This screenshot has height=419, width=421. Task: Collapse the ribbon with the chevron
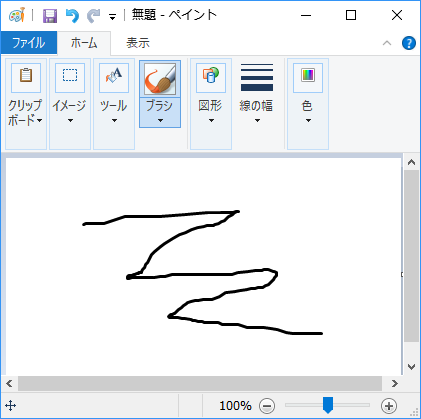click(x=387, y=43)
